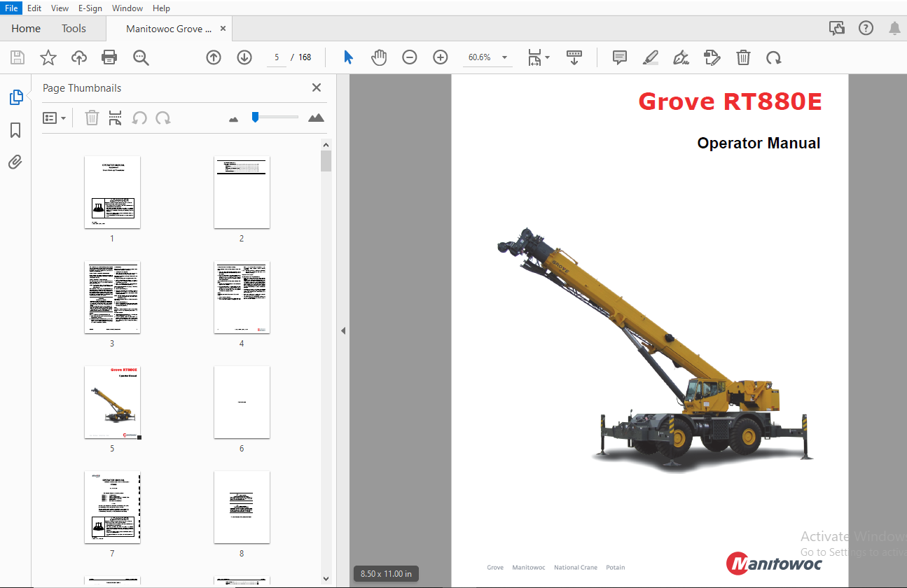The image size is (907, 588).
Task: Select page 2 thumbnail
Action: click(242, 192)
